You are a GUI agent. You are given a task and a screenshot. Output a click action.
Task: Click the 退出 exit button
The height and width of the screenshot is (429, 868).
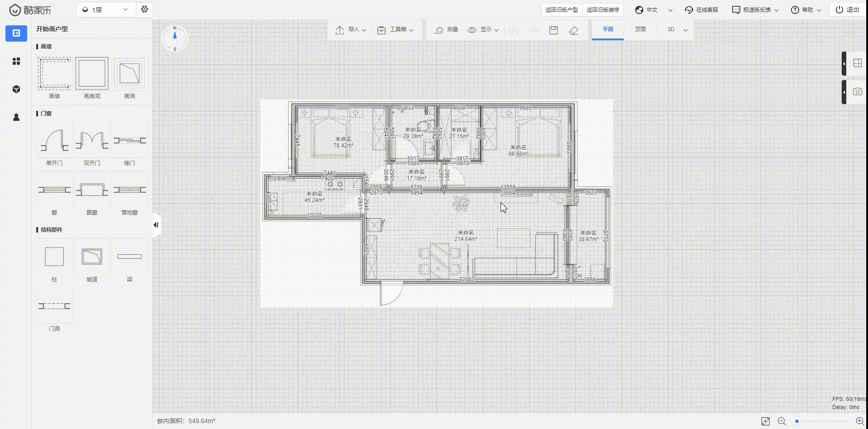pos(848,10)
